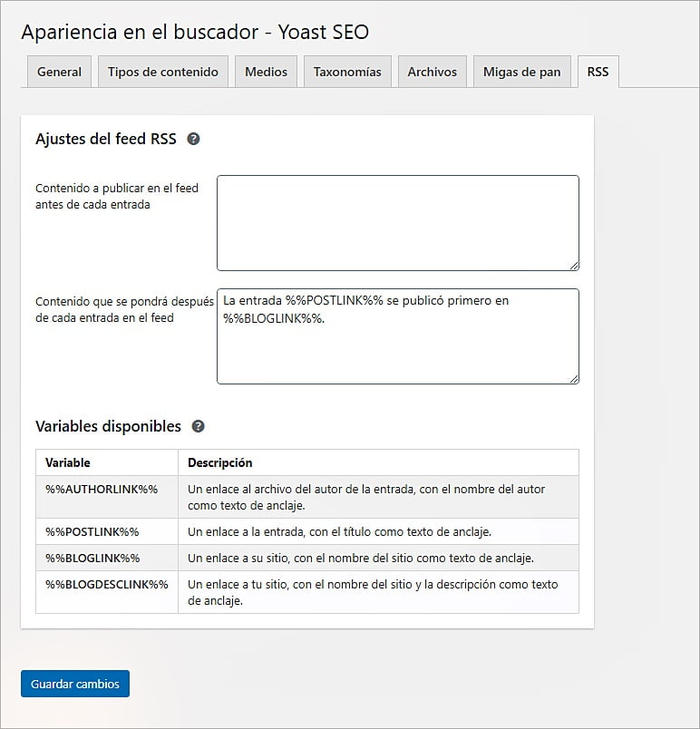Viewport: 700px width, 729px height.
Task: Switch to Migas de pan tab
Action: (x=521, y=73)
